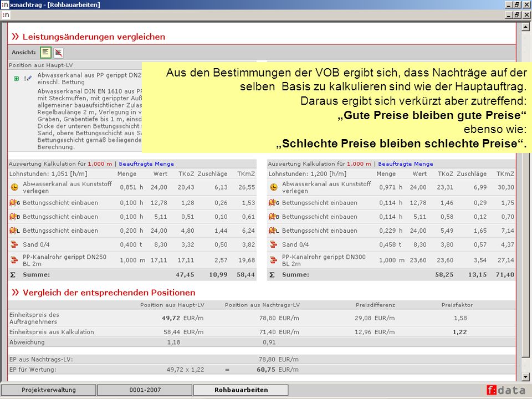Click the sigma icon in right Summe row

click(272, 274)
